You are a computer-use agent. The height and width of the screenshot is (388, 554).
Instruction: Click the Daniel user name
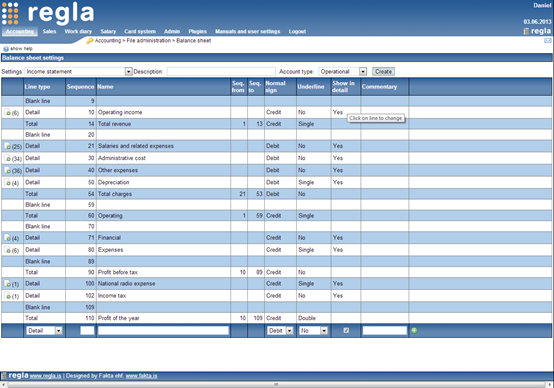[542, 5]
